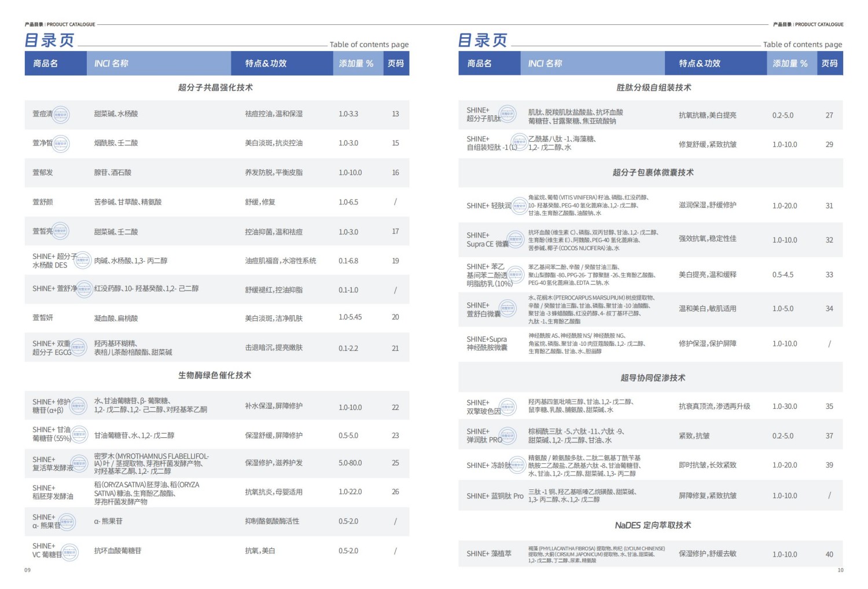Select the 生物酶绿色催化技术 section title
Screen dimensions: 868x589
215,375
